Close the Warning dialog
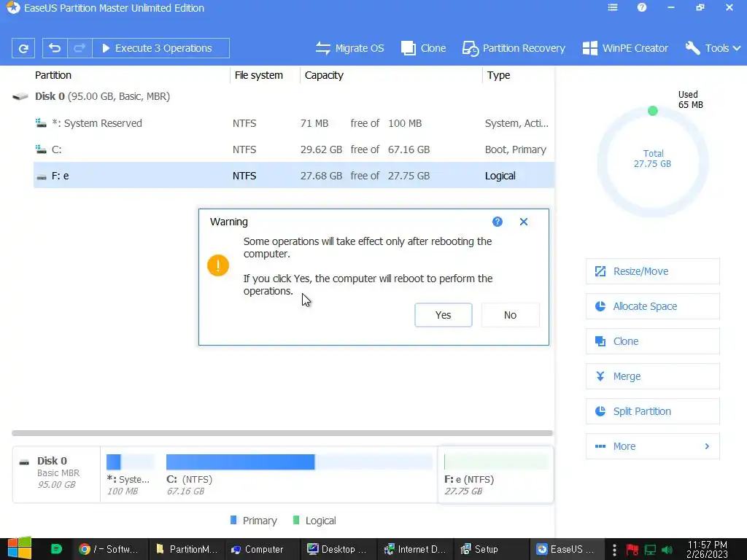Image resolution: width=747 pixels, height=560 pixels. coord(524,222)
